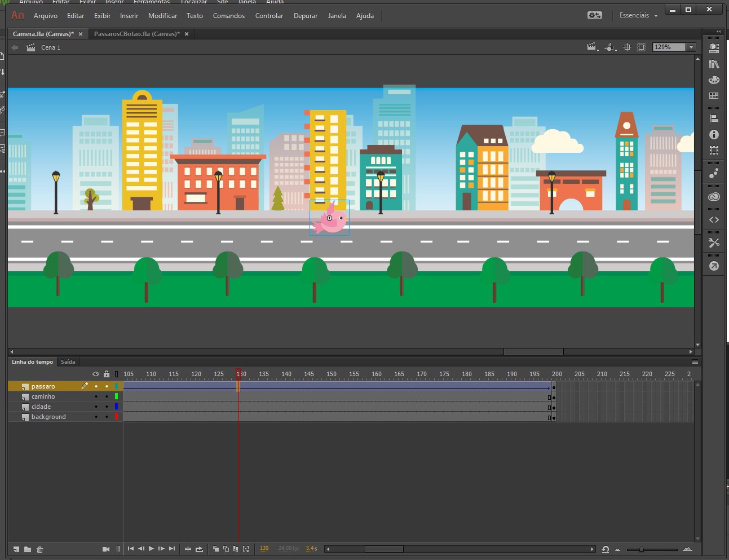Click outline icon for all layers
The height and width of the screenshot is (560, 729).
pyautogui.click(x=117, y=374)
